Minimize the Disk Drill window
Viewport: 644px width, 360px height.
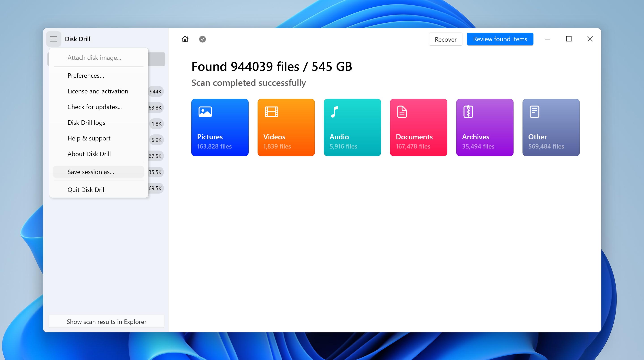coord(548,39)
